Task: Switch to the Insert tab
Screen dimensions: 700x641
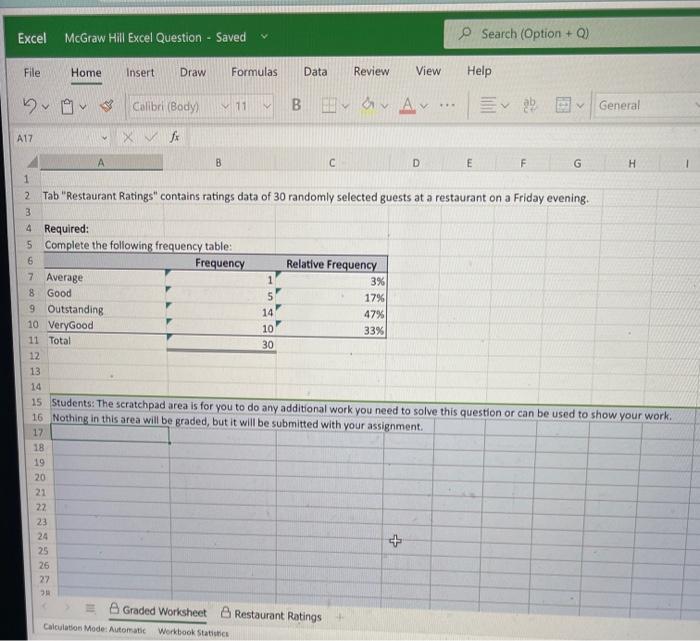Action: coord(140,72)
